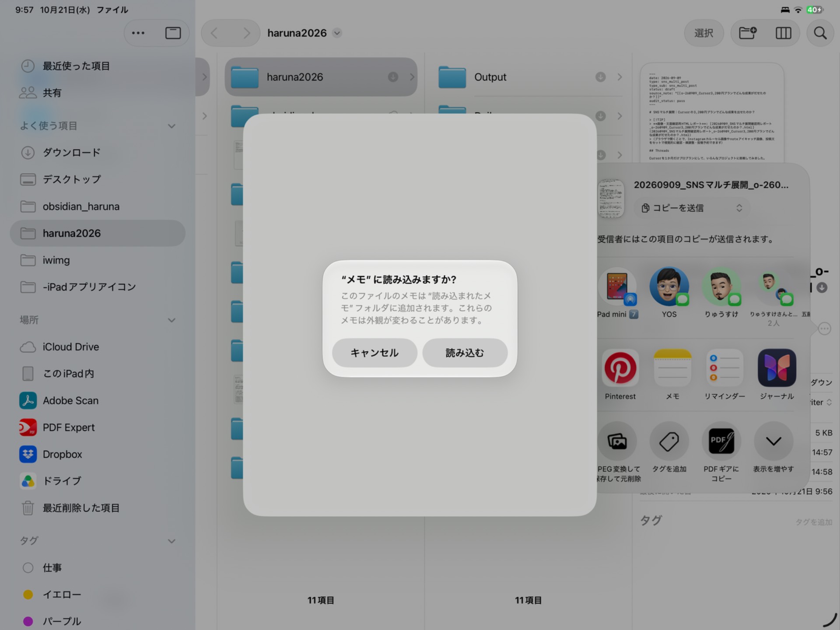Click the search magnifier icon
The height and width of the screenshot is (630, 840).
(820, 33)
